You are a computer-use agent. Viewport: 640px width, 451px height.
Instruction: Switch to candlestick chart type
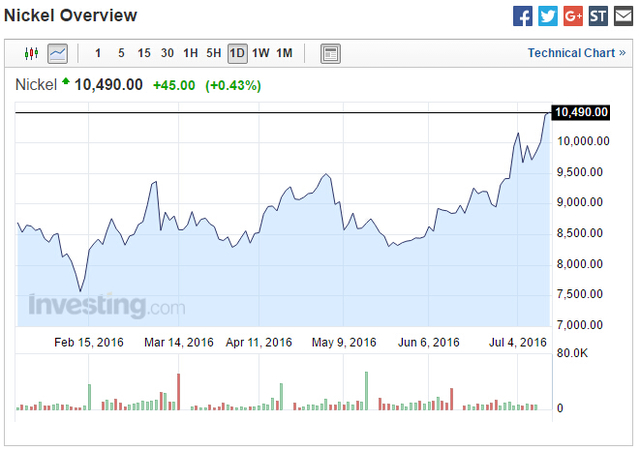pos(32,53)
